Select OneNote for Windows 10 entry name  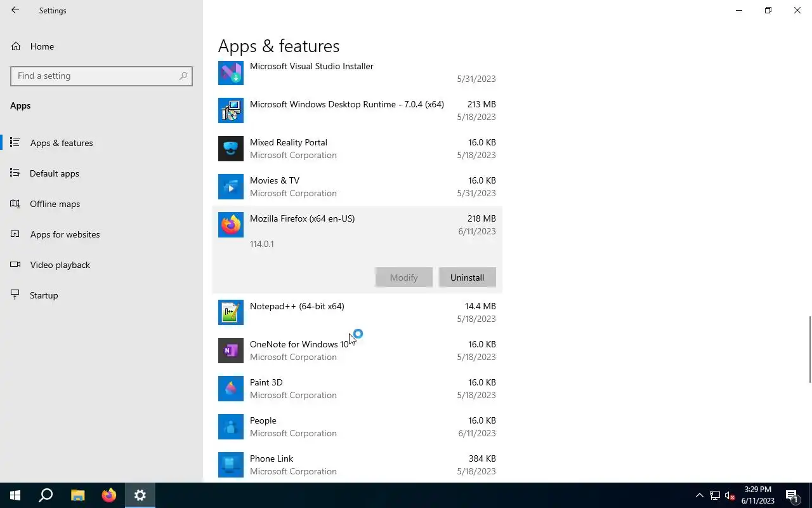point(299,344)
